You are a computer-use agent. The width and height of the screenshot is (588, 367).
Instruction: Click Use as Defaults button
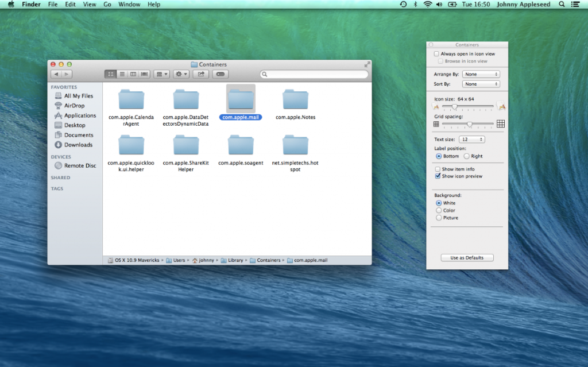coord(467,258)
